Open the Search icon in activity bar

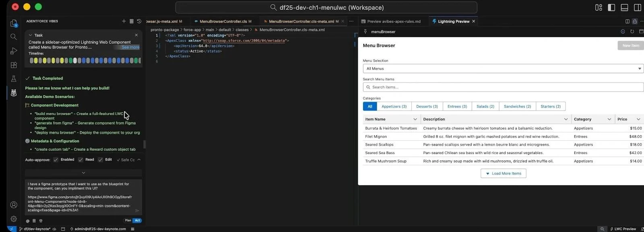(x=13, y=37)
